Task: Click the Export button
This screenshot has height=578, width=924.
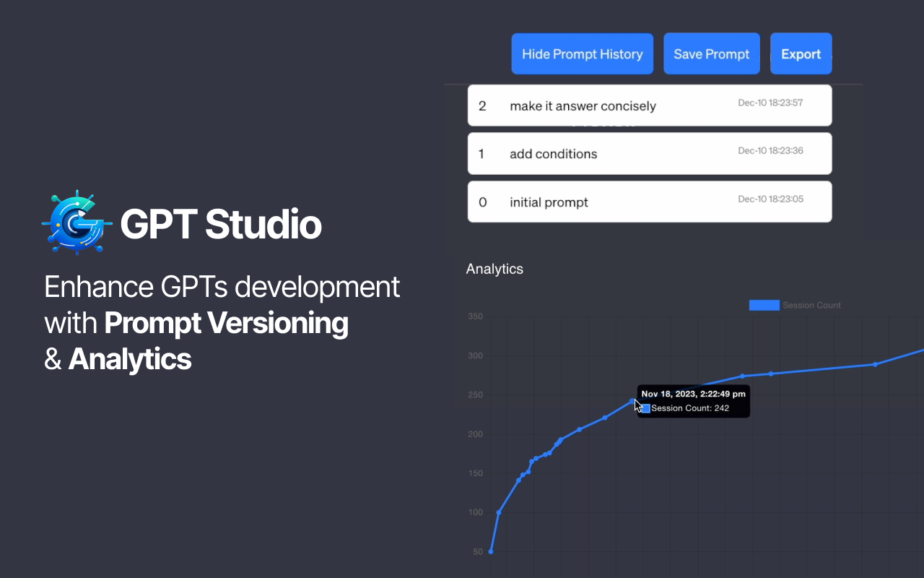Action: pos(801,53)
